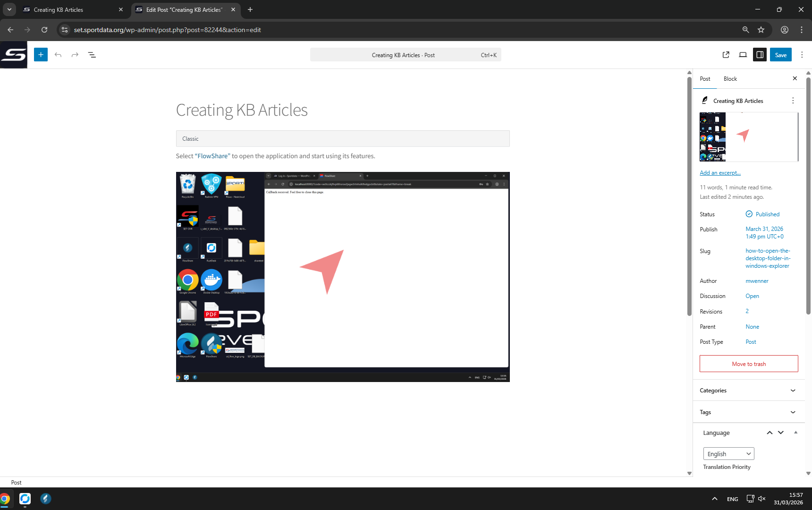Toggle the Settings sidebar panel
This screenshot has height=510, width=812.
(760, 55)
